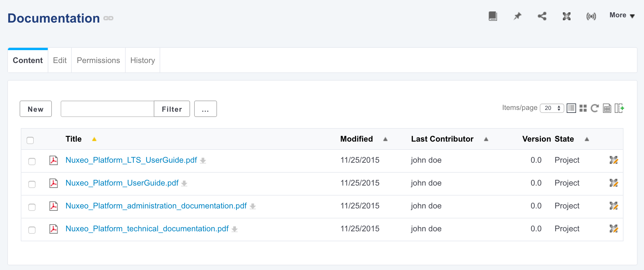Click the PDF icon of technical_documentation row
The height and width of the screenshot is (270, 644).
click(x=54, y=229)
